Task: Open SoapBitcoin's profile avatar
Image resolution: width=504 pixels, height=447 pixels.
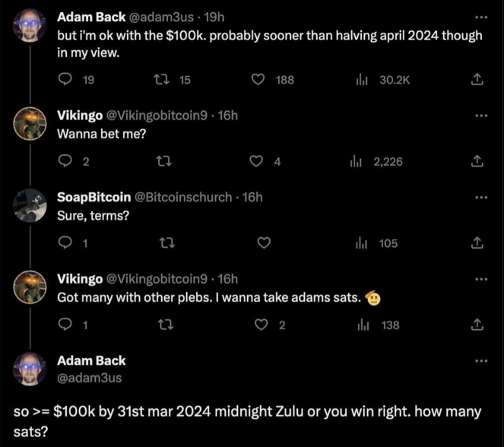Action: 30,206
